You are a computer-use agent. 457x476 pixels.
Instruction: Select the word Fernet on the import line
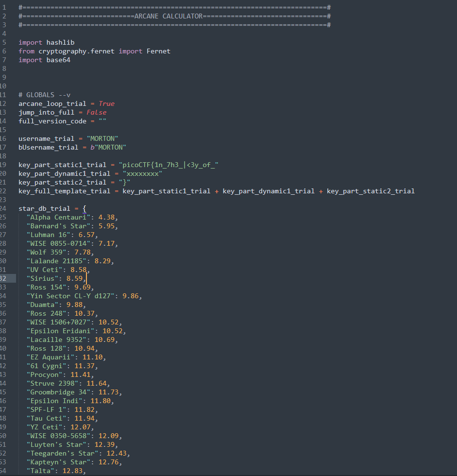click(x=158, y=51)
